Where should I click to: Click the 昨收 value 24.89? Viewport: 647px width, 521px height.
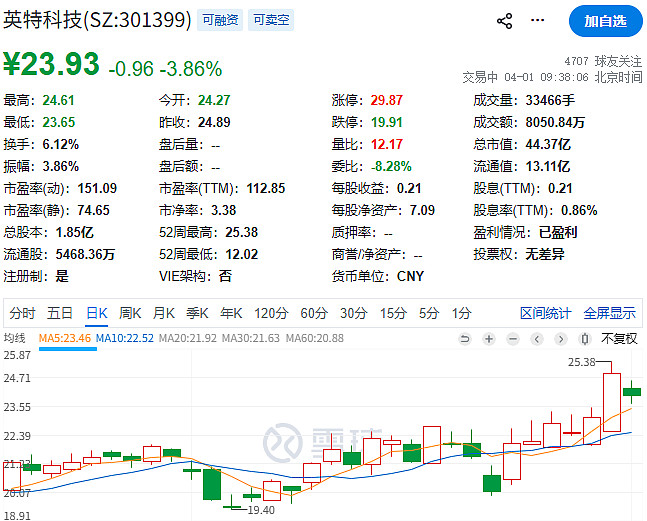point(214,122)
